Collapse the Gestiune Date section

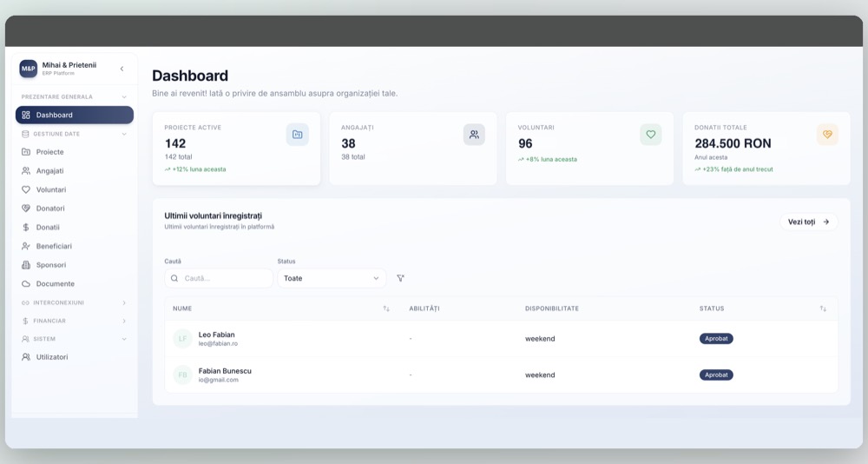124,134
